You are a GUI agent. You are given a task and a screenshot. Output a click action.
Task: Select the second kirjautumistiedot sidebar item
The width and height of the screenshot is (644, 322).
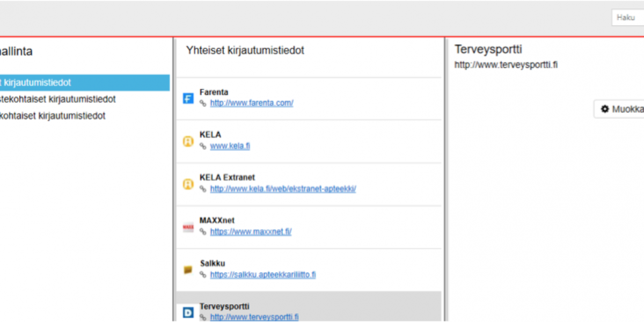[58, 99]
